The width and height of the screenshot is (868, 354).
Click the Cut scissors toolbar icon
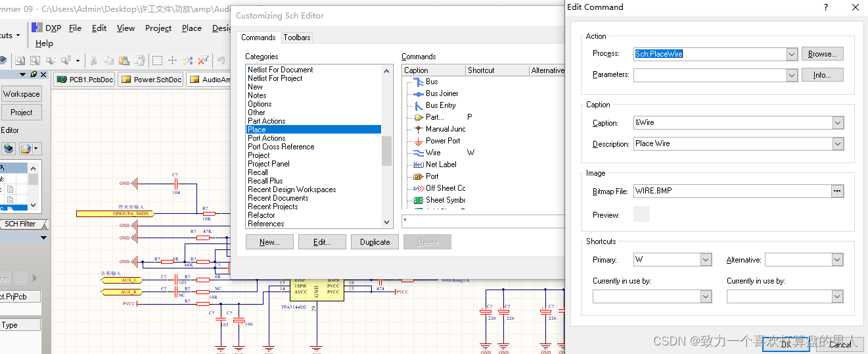[x=93, y=61]
